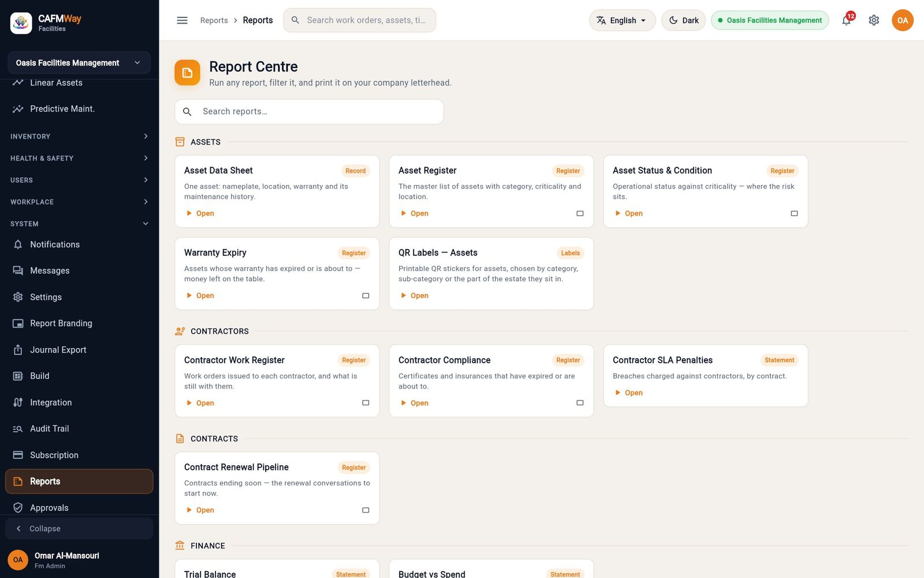Image resolution: width=924 pixels, height=578 pixels.
Task: Expand the INVENTORY section
Action: 79,136
